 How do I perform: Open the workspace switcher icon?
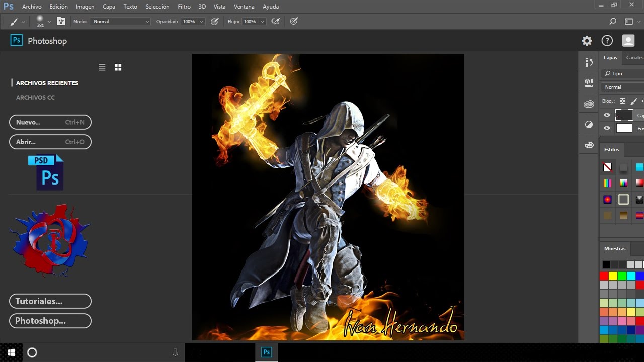[629, 22]
